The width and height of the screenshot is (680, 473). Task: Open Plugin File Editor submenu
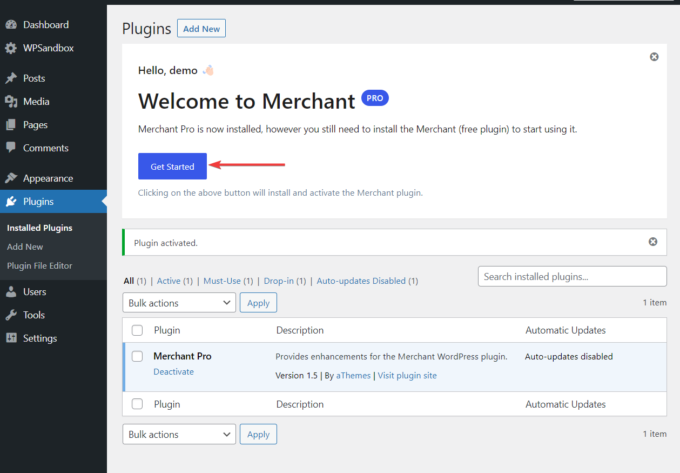[39, 266]
